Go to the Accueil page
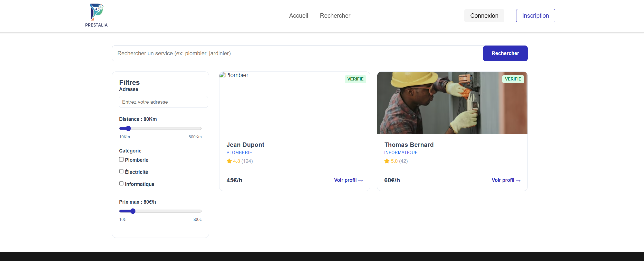The image size is (644, 261). [x=298, y=16]
